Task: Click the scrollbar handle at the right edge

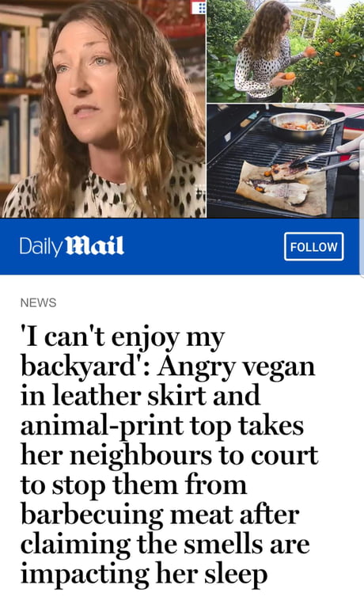Action: coord(362,246)
